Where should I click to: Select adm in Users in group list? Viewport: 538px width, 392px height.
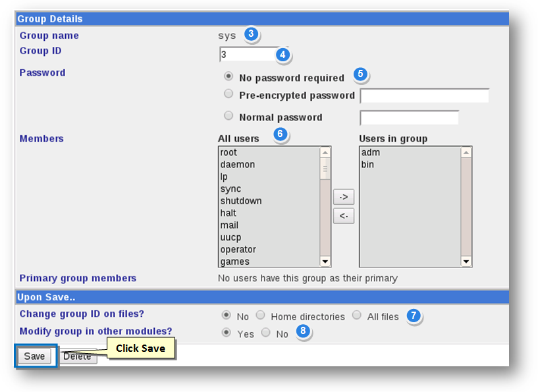371,153
